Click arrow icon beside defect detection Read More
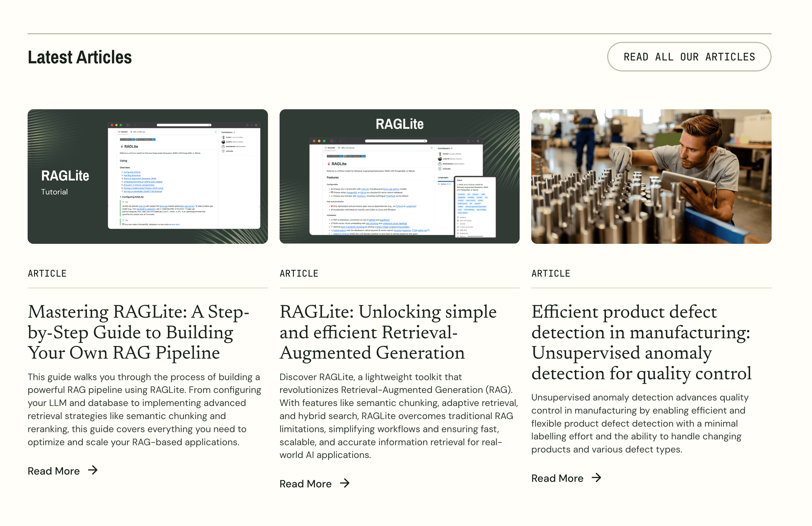The image size is (812, 526). click(x=596, y=478)
